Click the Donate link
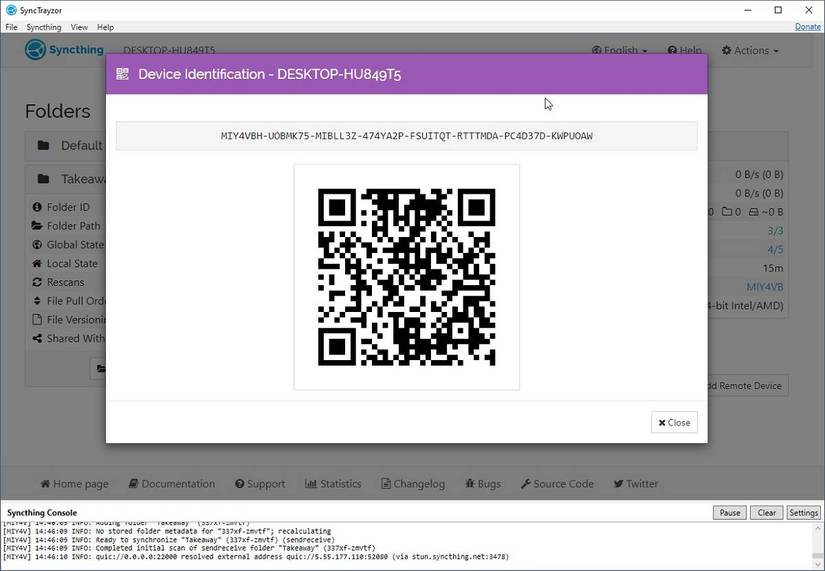 [808, 27]
